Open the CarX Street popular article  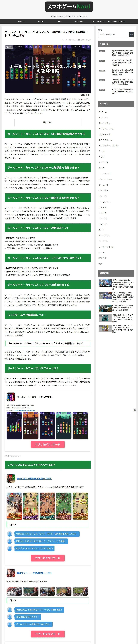(x=116, y=91)
